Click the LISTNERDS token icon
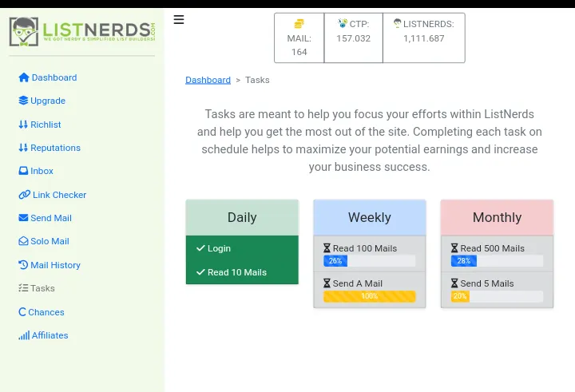This screenshot has width=575, height=392. (x=397, y=23)
